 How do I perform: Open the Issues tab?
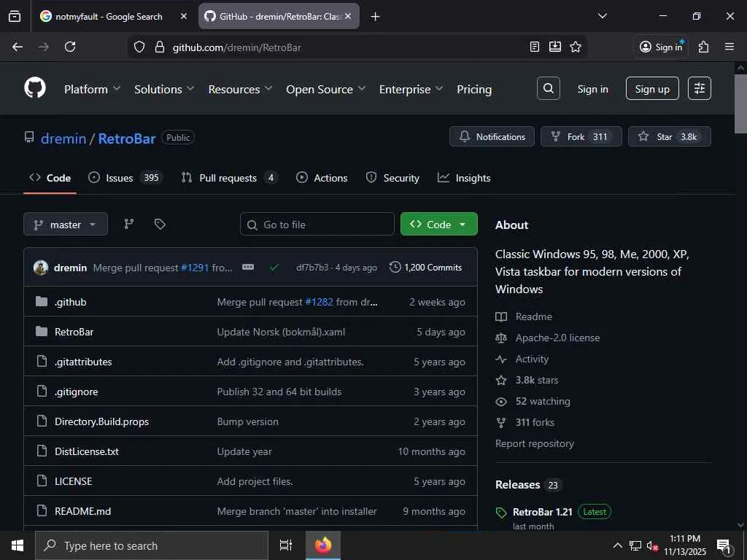(x=125, y=178)
